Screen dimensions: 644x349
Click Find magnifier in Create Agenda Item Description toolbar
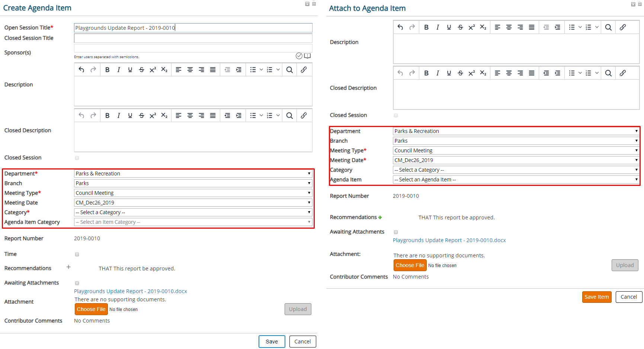point(289,70)
